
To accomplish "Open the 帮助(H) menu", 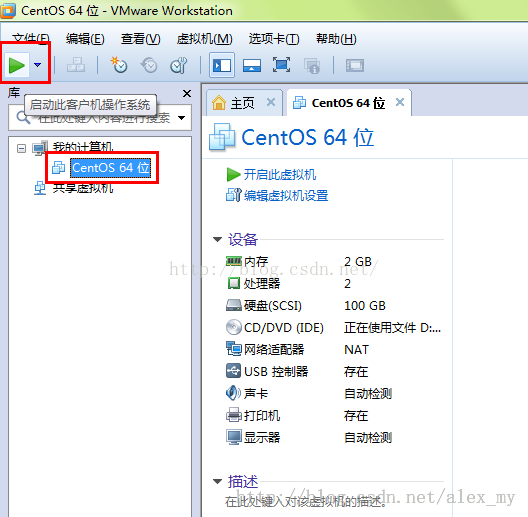I will tap(336, 39).
